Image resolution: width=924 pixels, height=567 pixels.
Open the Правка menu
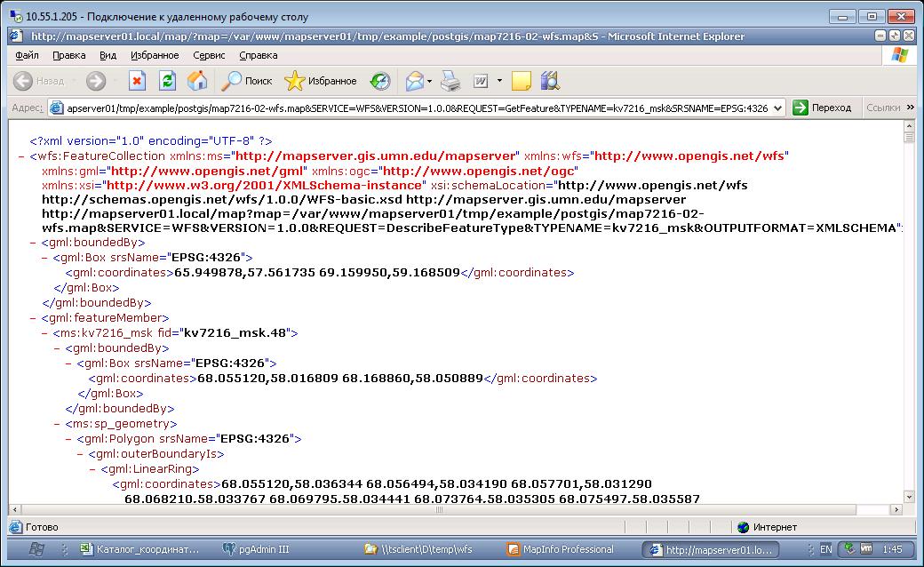pos(69,55)
